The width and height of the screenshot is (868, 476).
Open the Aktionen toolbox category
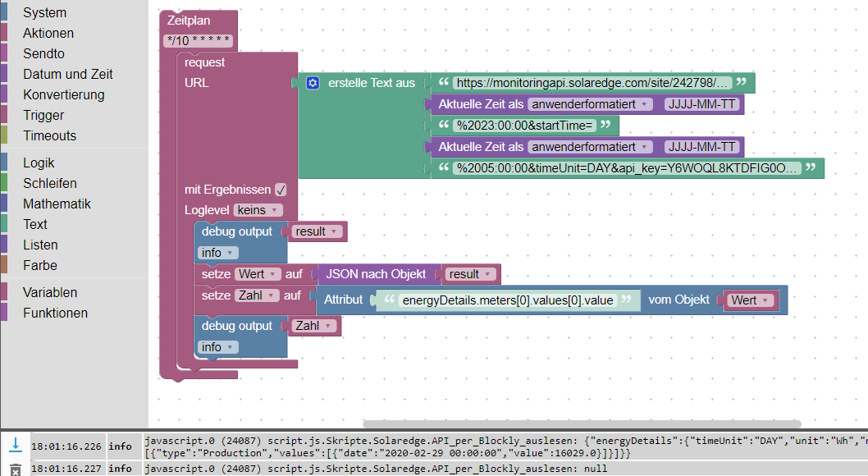48,33
